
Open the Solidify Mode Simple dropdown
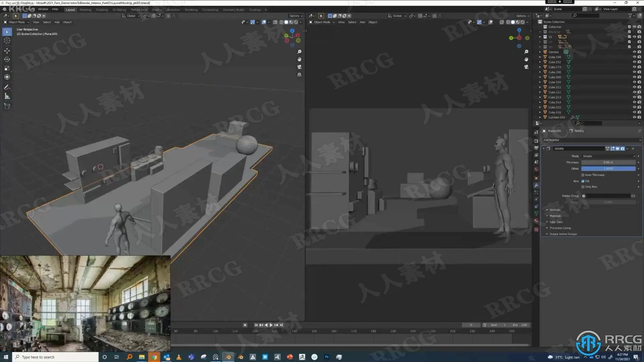pos(608,156)
